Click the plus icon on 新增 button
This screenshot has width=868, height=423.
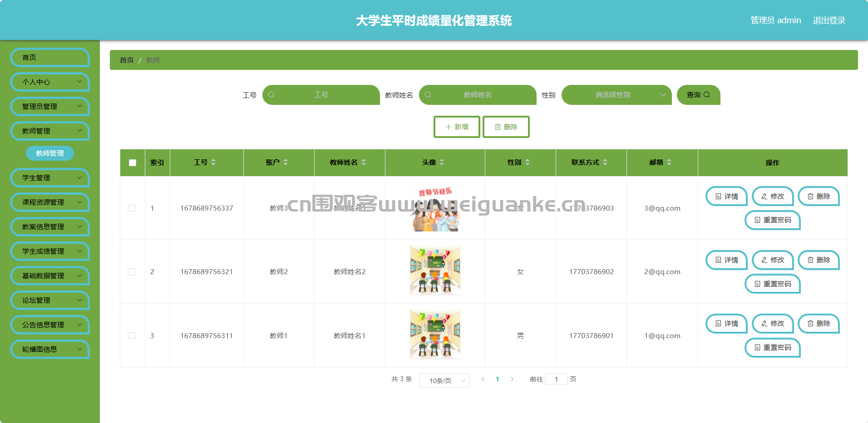point(448,127)
